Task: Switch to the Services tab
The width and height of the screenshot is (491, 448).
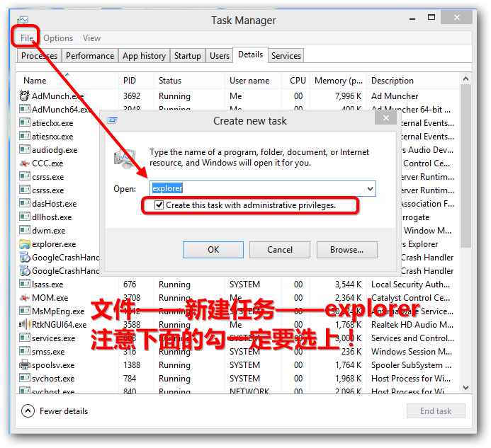Action: click(x=286, y=56)
